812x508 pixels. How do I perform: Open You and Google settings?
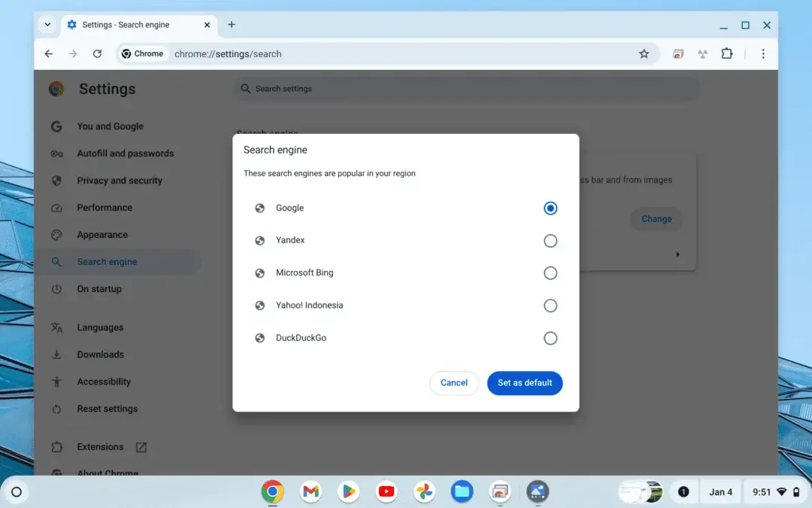click(x=111, y=126)
